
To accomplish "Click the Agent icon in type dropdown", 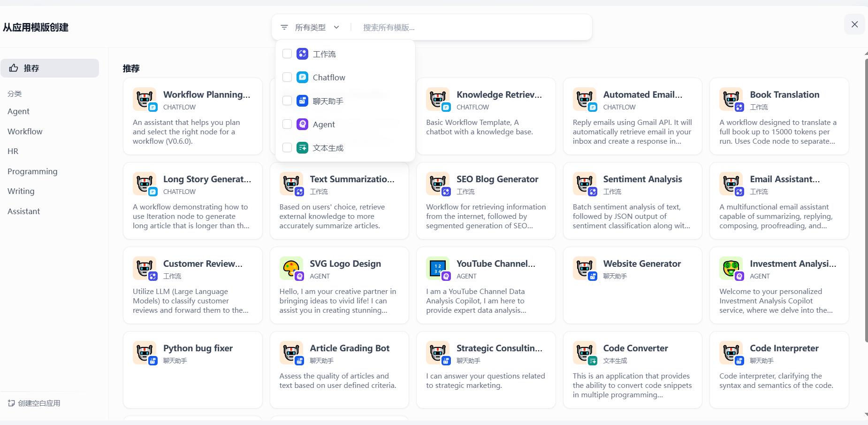I will coord(303,124).
